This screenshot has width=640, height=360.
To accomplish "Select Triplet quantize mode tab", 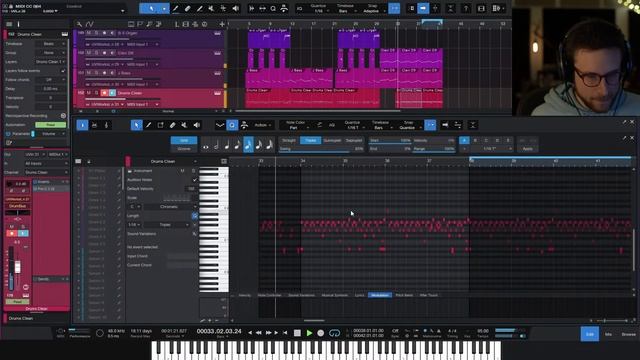I will (310, 140).
